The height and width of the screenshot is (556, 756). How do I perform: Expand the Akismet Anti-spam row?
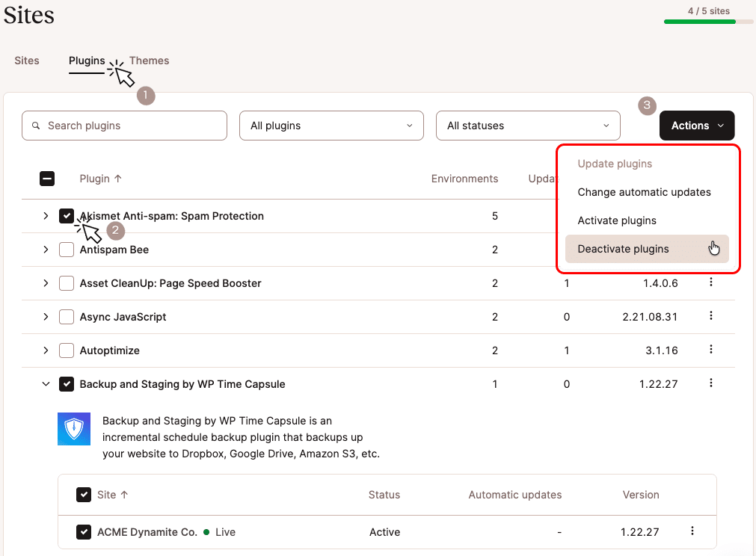pos(46,216)
